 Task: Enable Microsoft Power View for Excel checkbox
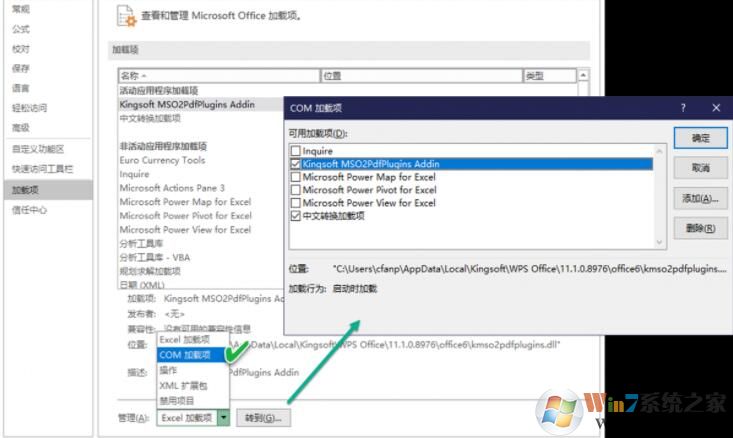(x=295, y=203)
